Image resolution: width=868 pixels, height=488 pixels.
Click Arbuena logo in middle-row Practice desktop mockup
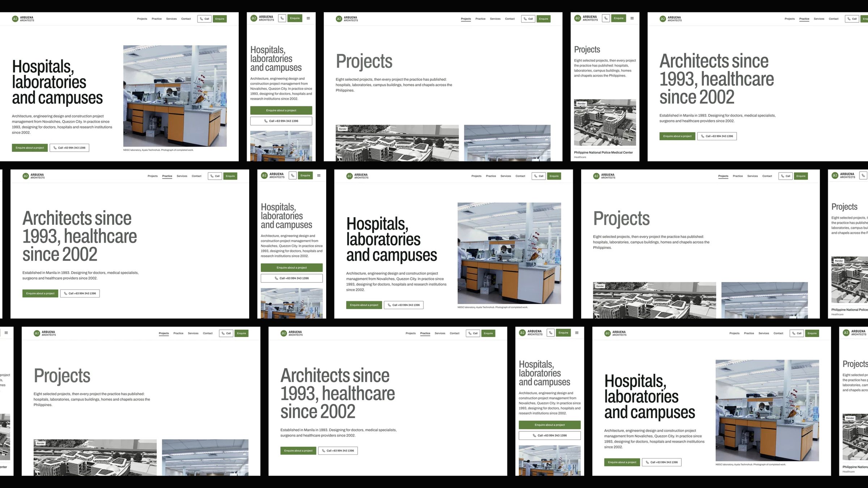point(33,176)
